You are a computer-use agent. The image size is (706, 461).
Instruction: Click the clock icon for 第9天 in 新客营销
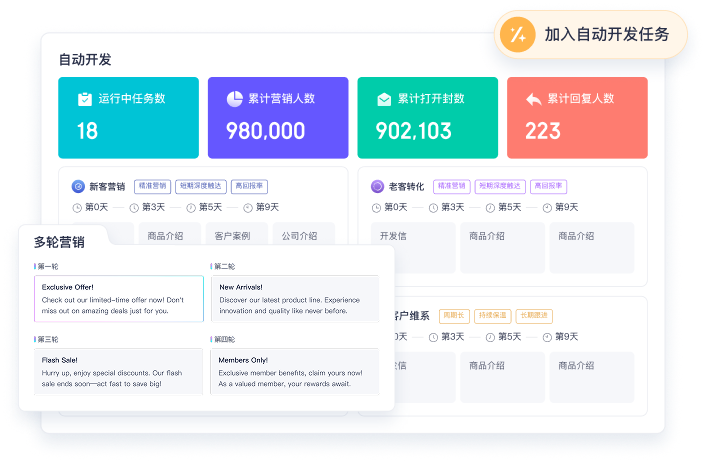248,208
